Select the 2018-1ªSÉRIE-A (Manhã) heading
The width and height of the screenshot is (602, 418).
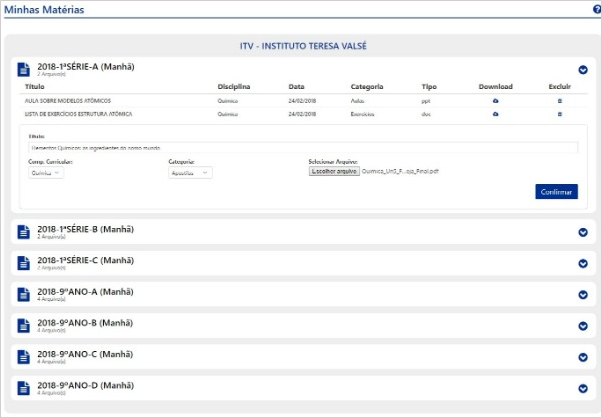coord(86,67)
